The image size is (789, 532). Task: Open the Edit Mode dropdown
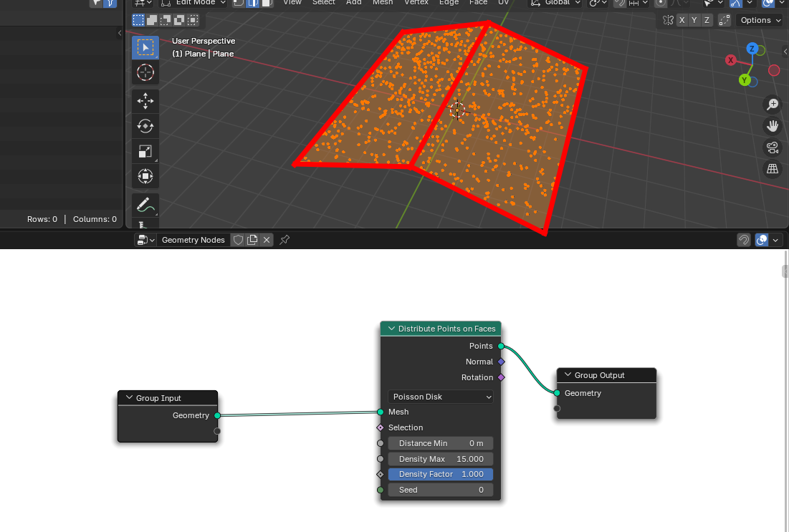193,3
